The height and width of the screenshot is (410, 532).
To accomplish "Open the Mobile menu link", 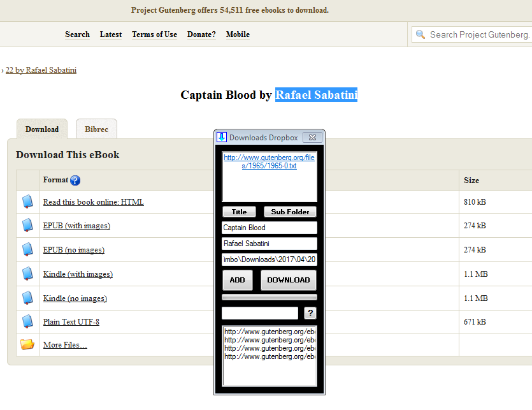I will pyautogui.click(x=238, y=34).
